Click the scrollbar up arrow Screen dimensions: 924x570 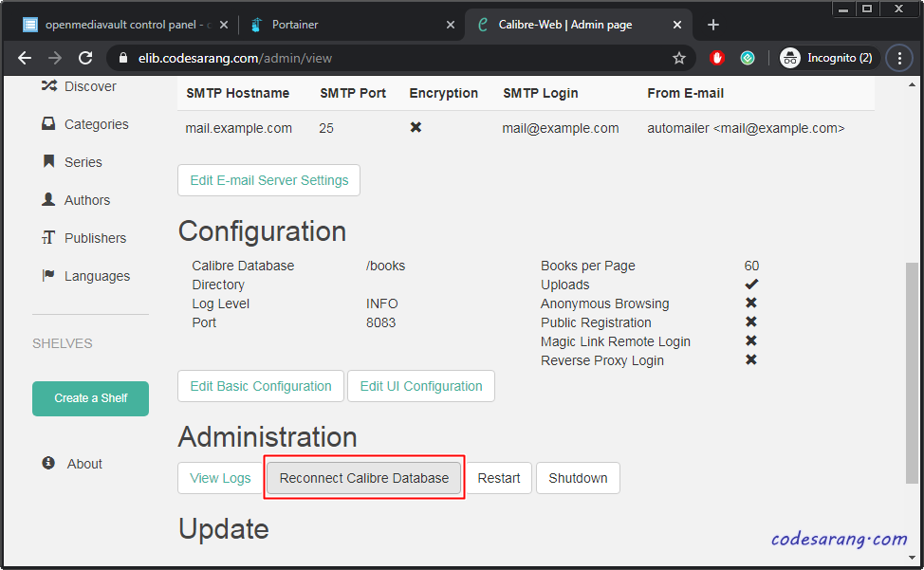[x=912, y=84]
